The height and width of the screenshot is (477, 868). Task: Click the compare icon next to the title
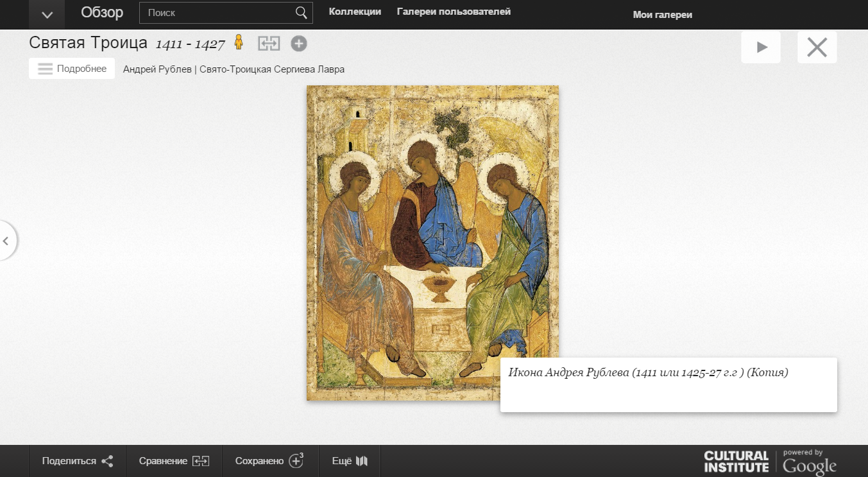[269, 44]
